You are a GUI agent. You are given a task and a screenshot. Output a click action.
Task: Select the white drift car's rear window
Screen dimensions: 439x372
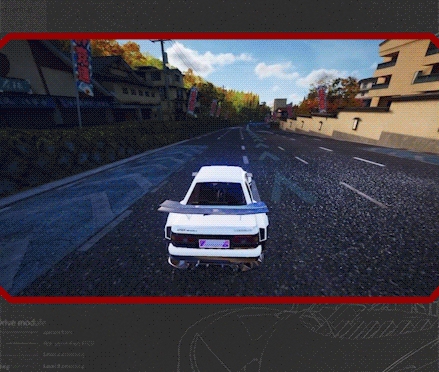(x=217, y=194)
